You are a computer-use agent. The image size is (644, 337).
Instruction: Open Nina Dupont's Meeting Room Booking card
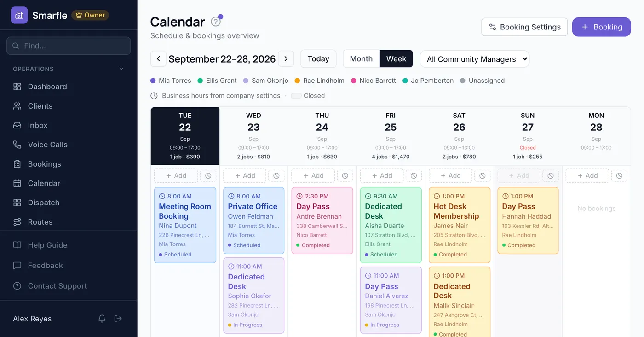(185, 225)
